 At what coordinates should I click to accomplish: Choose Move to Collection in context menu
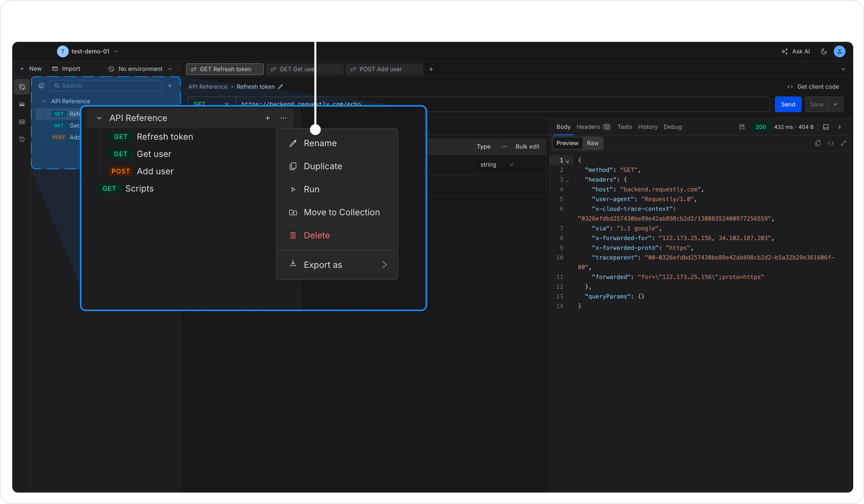point(341,212)
